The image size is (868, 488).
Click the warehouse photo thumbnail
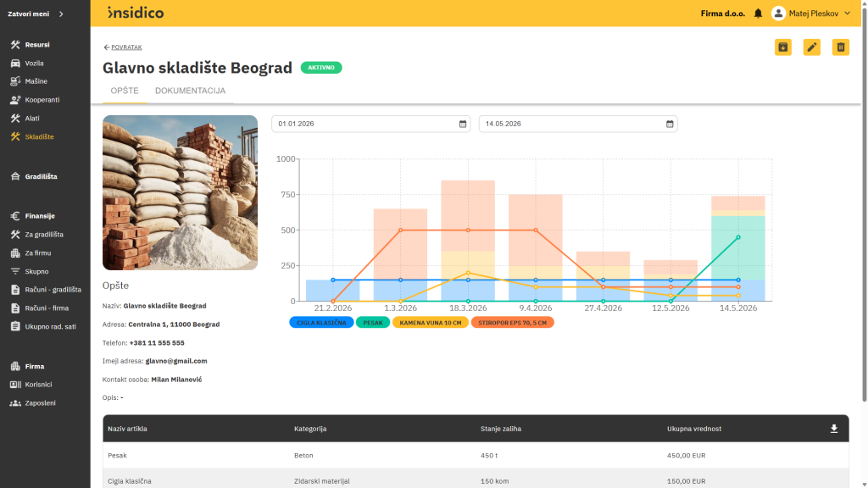[180, 192]
